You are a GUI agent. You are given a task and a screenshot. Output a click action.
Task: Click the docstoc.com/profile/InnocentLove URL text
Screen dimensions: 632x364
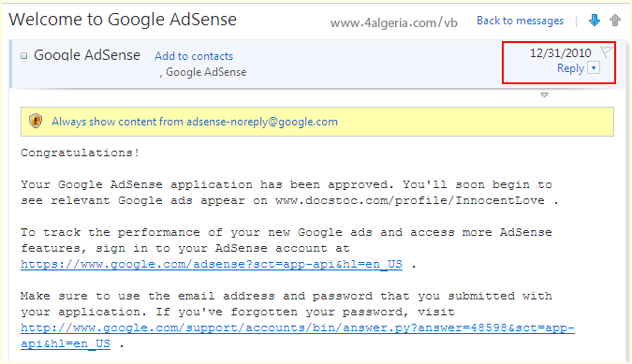coord(410,200)
